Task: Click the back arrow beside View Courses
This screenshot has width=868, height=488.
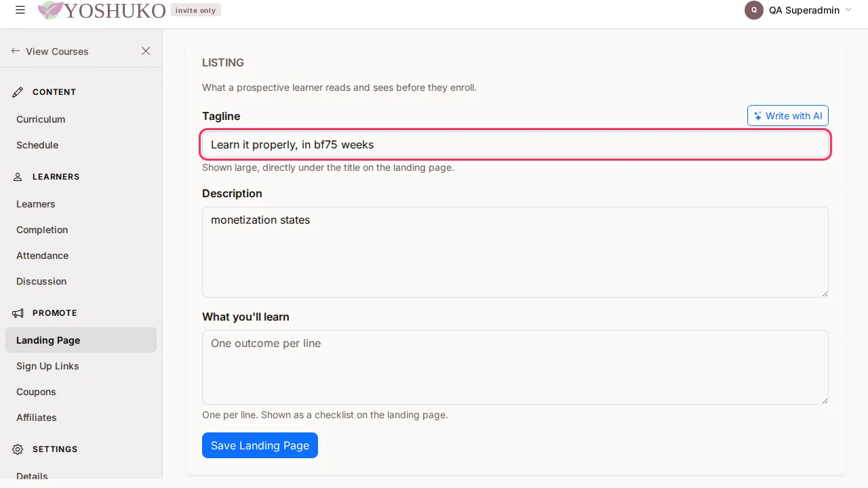Action: pyautogui.click(x=16, y=51)
